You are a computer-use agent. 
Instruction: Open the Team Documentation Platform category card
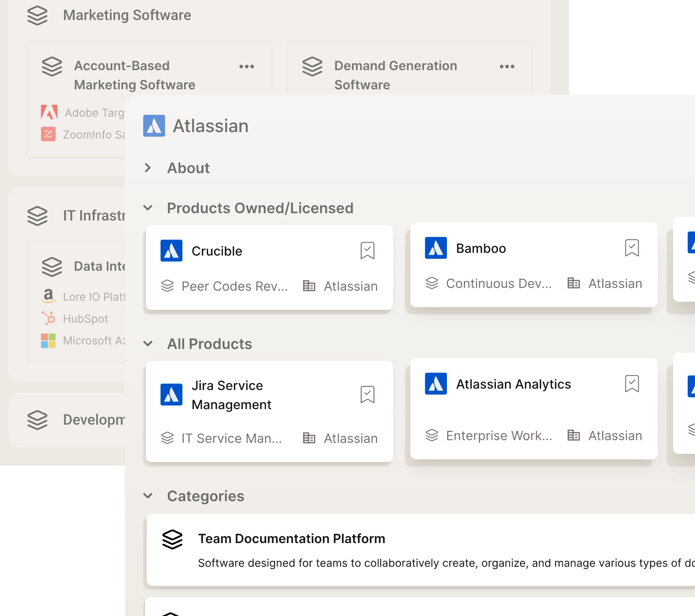pyautogui.click(x=292, y=539)
